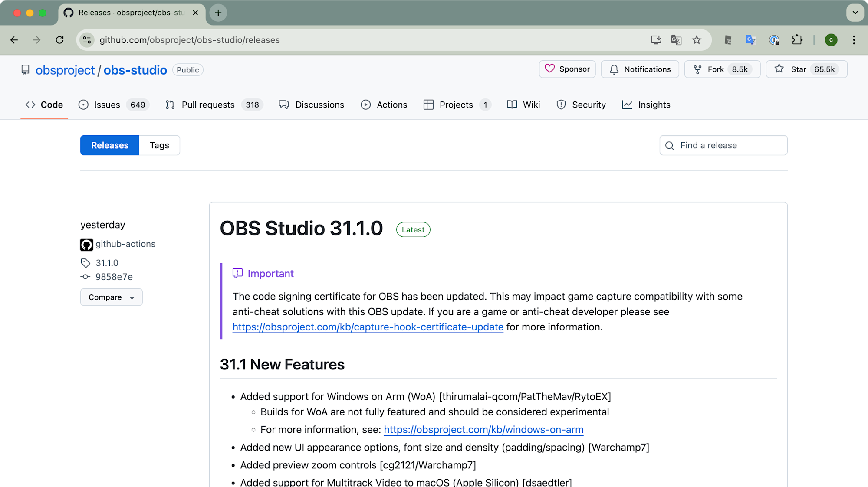Open the obs-studio repository link
This screenshot has height=487, width=868.
point(135,70)
